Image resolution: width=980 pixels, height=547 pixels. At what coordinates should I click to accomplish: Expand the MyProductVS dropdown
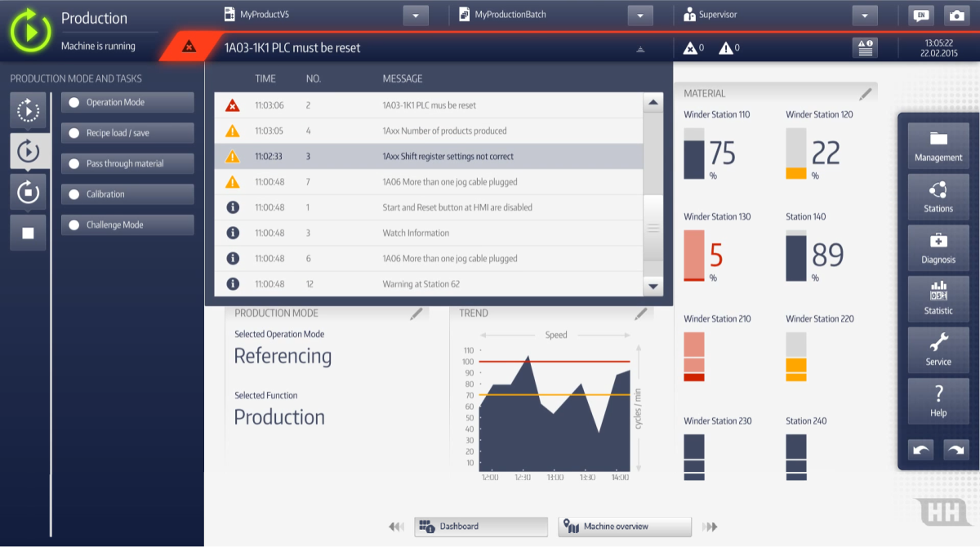pyautogui.click(x=416, y=16)
